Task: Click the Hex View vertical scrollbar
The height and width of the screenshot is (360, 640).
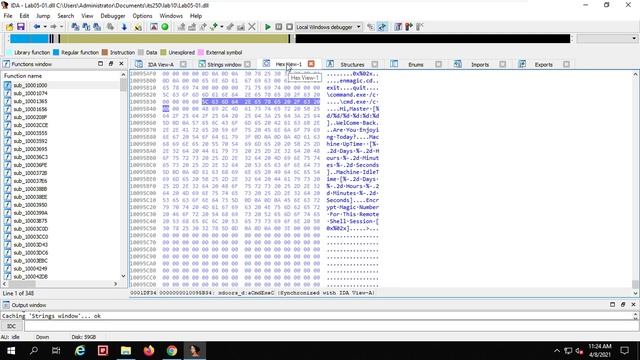Action: (635, 182)
